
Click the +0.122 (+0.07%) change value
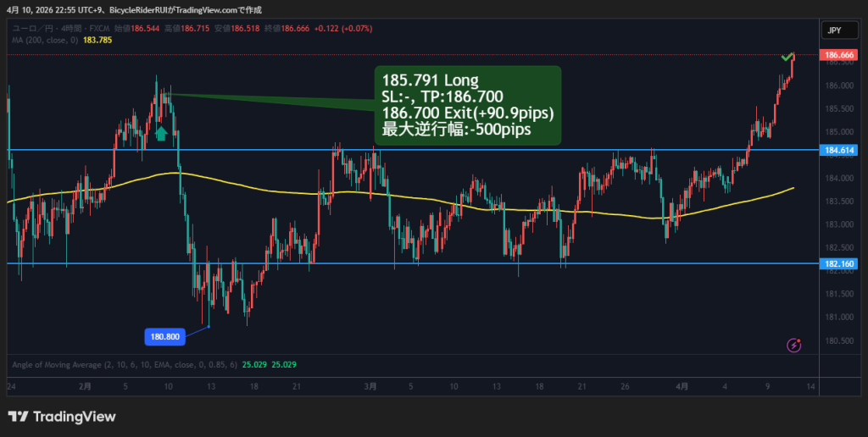point(342,28)
